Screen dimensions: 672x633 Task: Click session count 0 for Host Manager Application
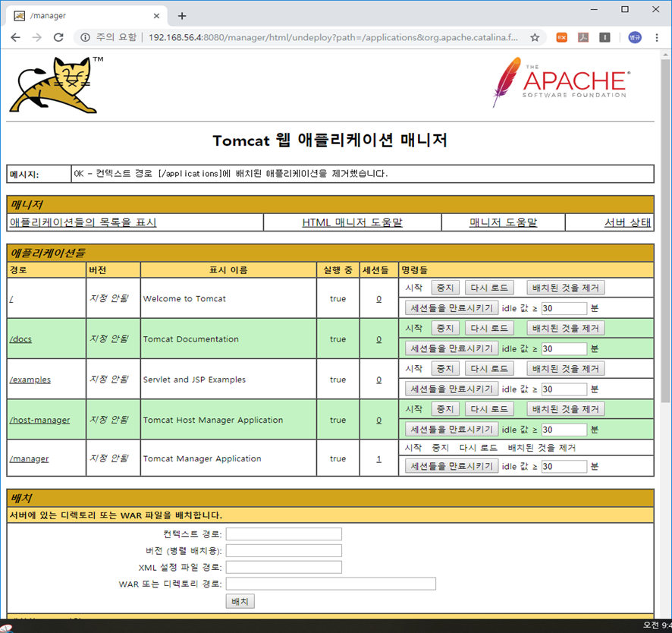coord(379,420)
